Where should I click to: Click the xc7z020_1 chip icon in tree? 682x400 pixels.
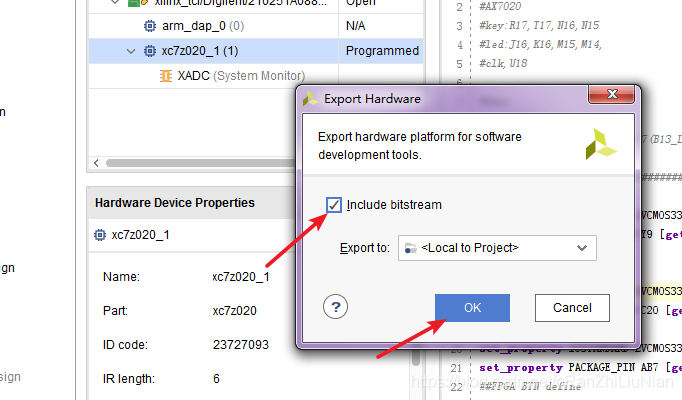click(x=150, y=51)
